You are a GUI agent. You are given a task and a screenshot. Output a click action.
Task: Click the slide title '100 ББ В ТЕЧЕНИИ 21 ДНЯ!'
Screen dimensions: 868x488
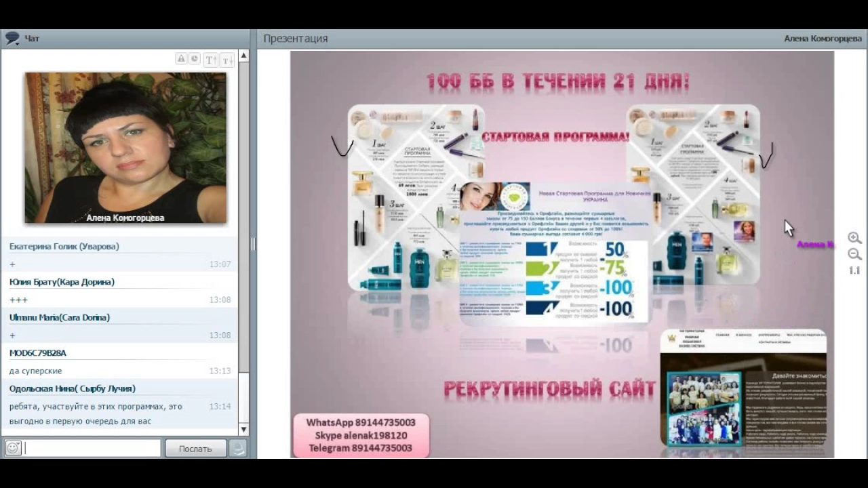coord(558,82)
